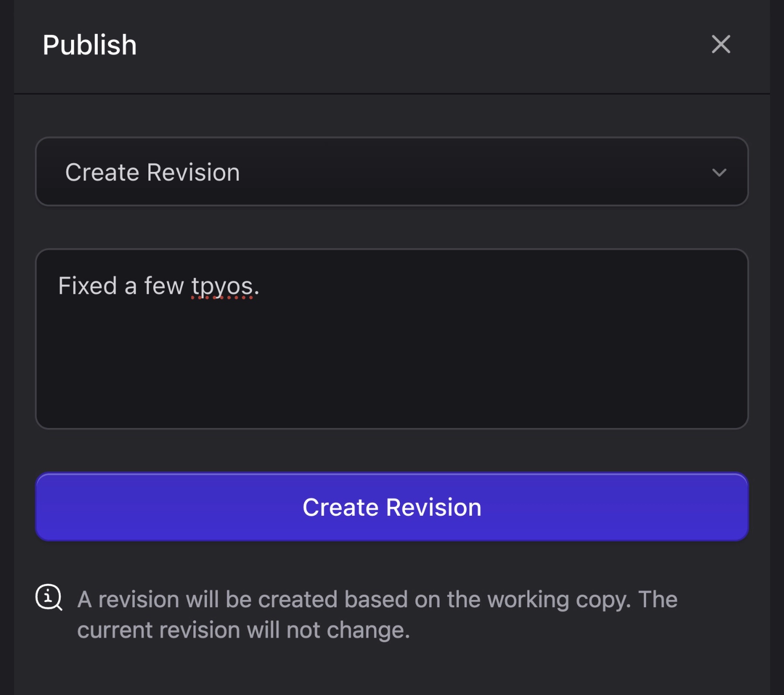784x695 pixels.
Task: Click the note about working copy revisions
Action: click(376, 614)
